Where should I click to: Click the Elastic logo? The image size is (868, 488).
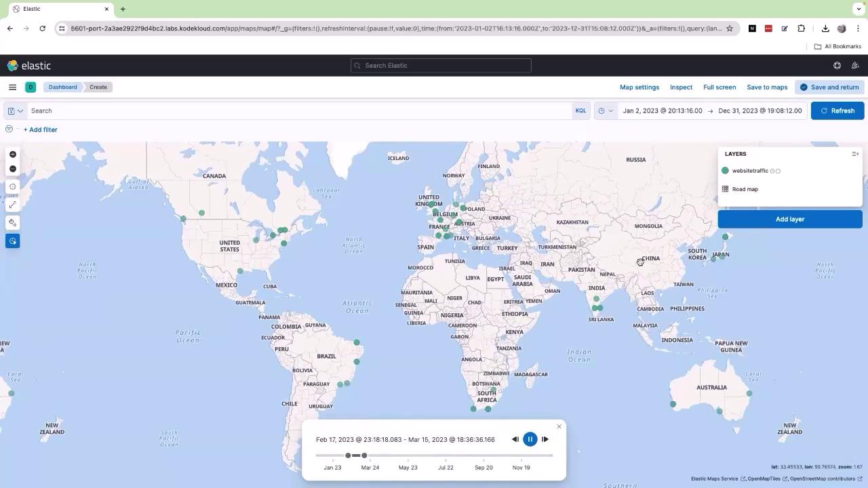coord(29,66)
